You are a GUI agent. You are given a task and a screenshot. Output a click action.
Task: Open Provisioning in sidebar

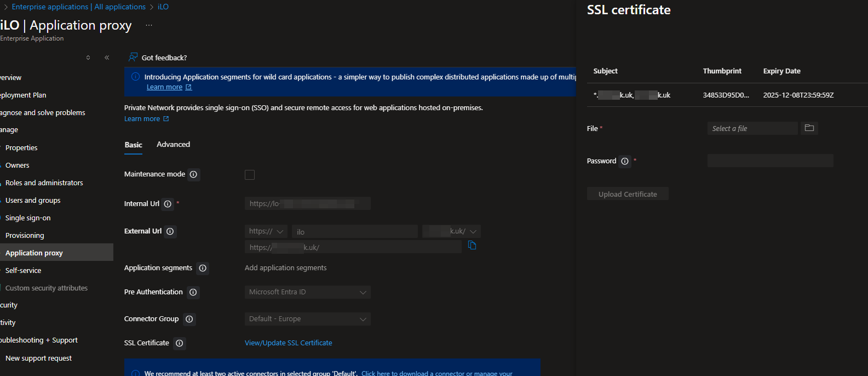coord(25,236)
